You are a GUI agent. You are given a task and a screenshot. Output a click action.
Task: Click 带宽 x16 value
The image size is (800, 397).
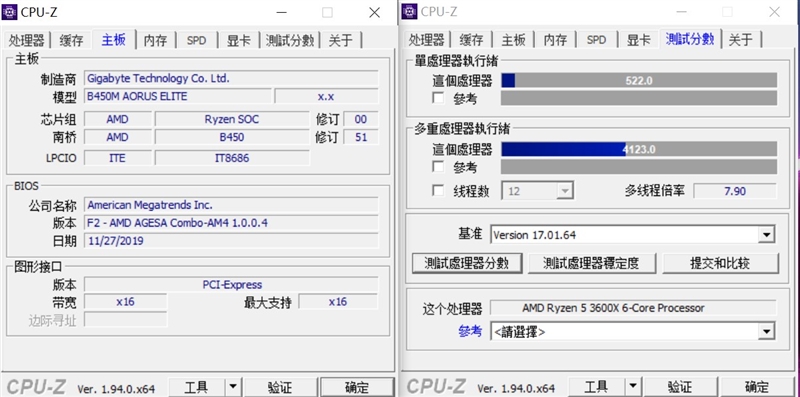(x=125, y=302)
